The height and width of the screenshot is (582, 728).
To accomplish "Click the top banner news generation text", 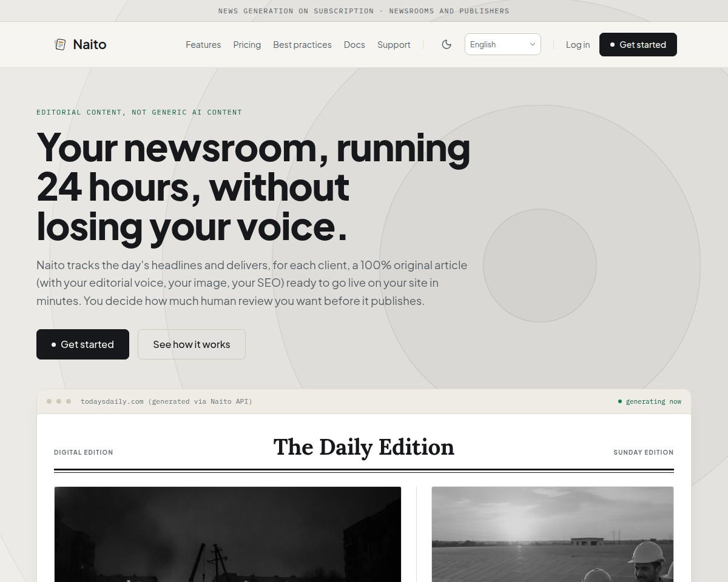I will tap(364, 11).
